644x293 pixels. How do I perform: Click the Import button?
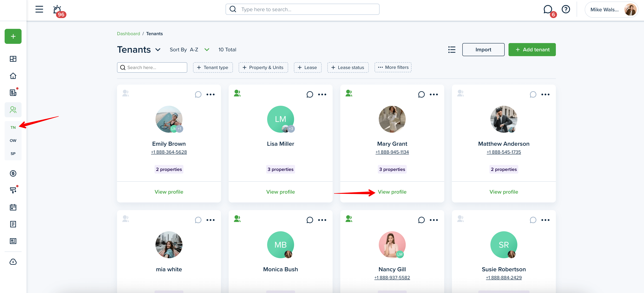(x=483, y=49)
